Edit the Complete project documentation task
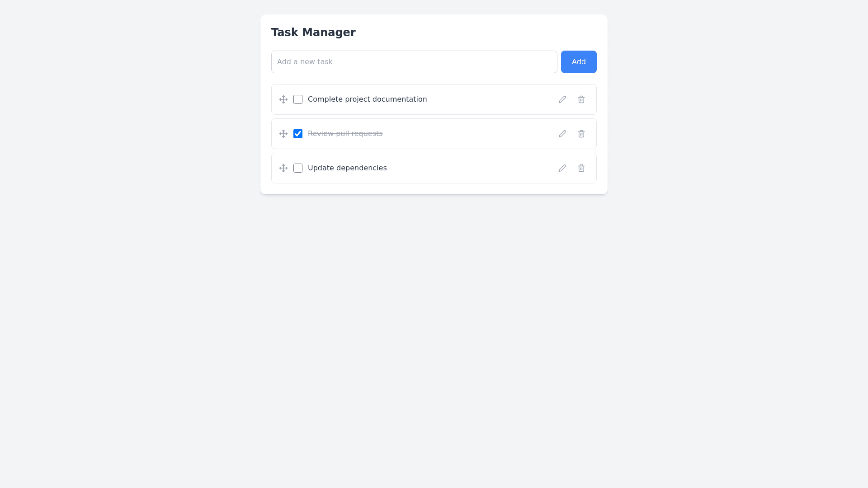 [x=562, y=99]
